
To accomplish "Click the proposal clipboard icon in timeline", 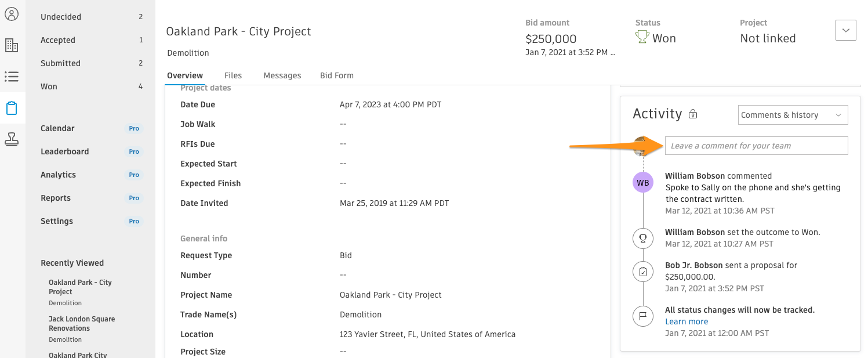I will [x=643, y=272].
